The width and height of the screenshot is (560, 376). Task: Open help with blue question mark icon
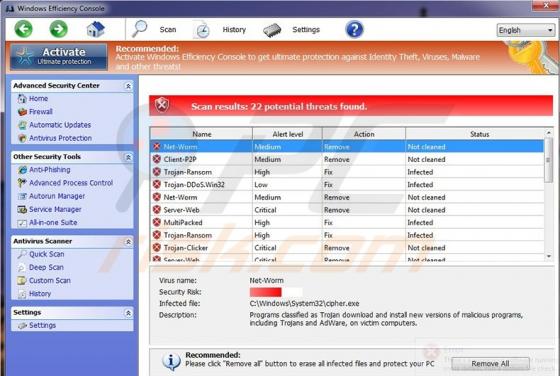(x=354, y=29)
